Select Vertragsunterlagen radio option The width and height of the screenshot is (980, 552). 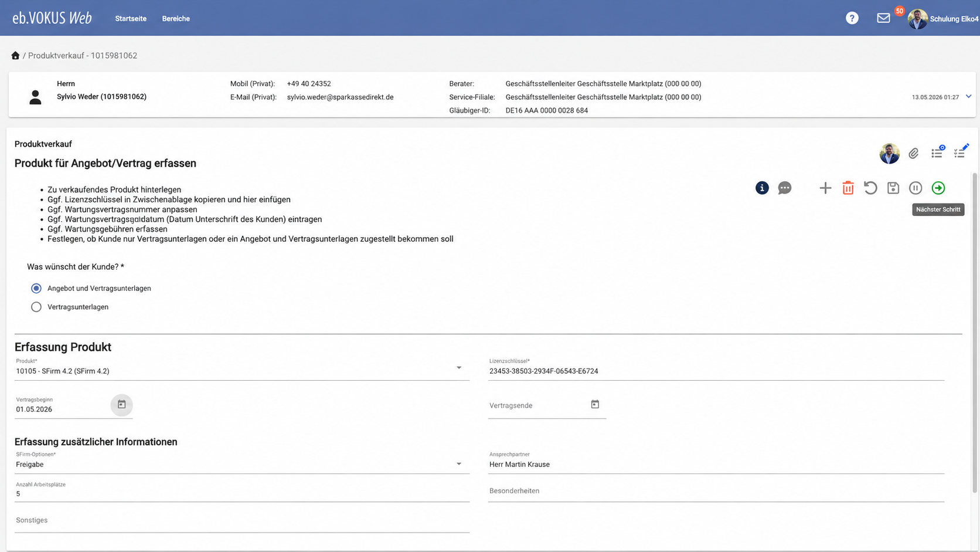click(36, 307)
